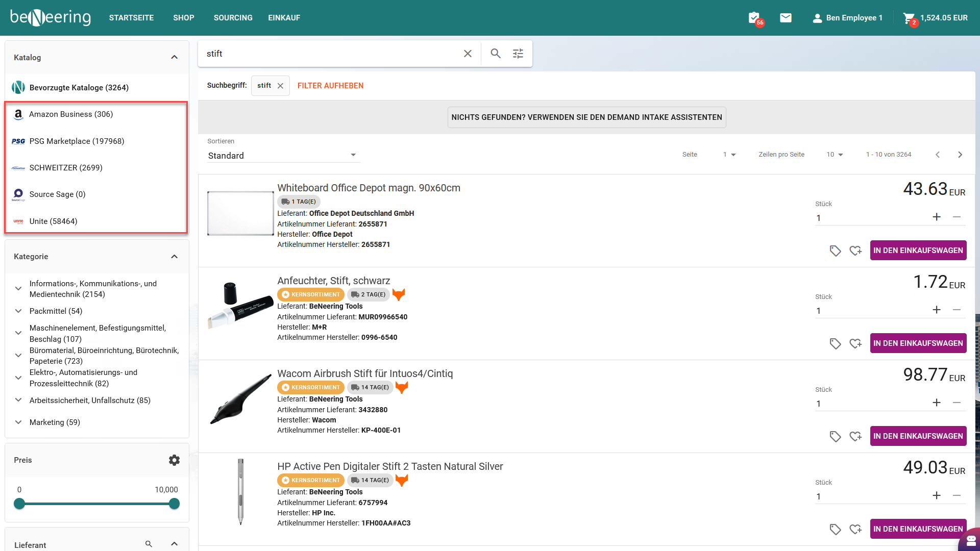Add Whiteboard to favorites heart icon
Image resolution: width=980 pixels, height=551 pixels.
tap(855, 251)
